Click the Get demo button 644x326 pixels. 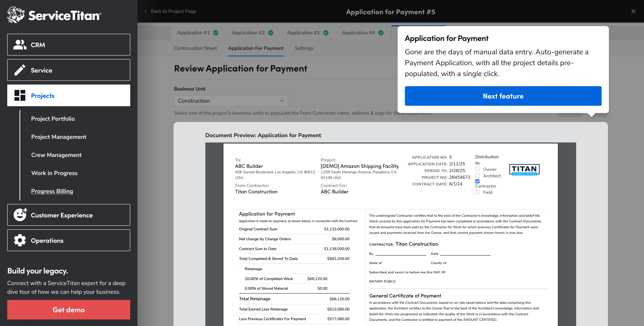tap(69, 310)
